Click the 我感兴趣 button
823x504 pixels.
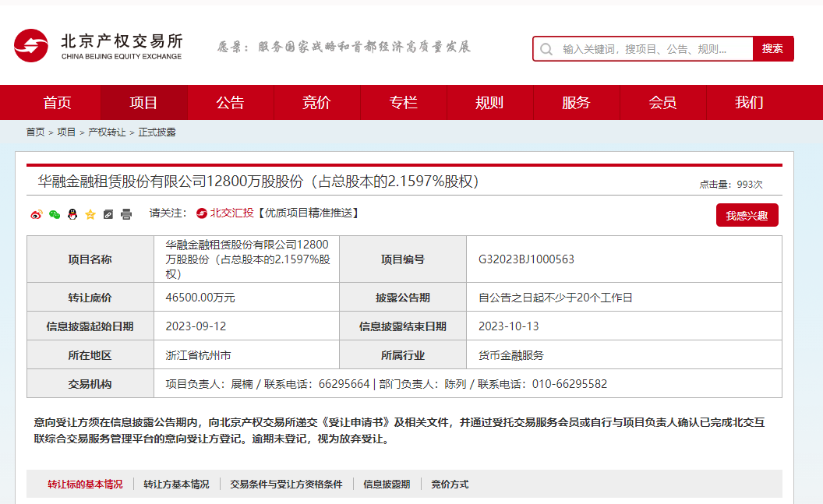[x=747, y=216]
